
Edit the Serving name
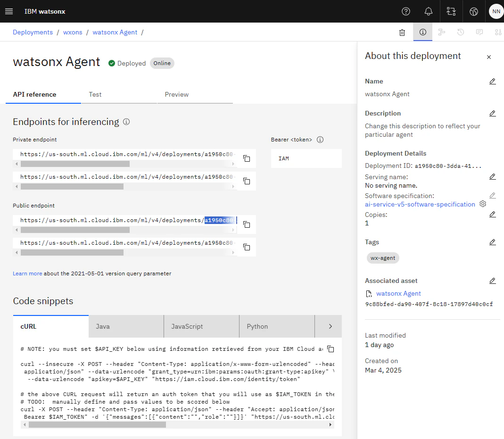492,177
